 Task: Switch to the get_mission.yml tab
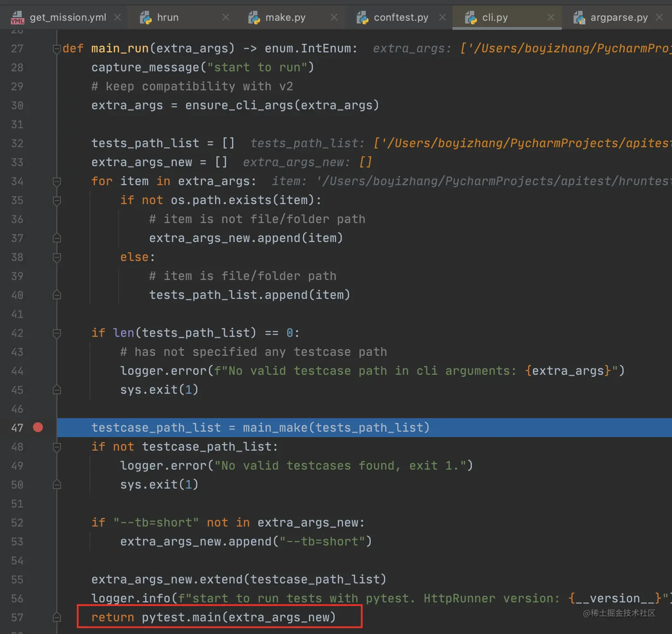[x=68, y=18]
